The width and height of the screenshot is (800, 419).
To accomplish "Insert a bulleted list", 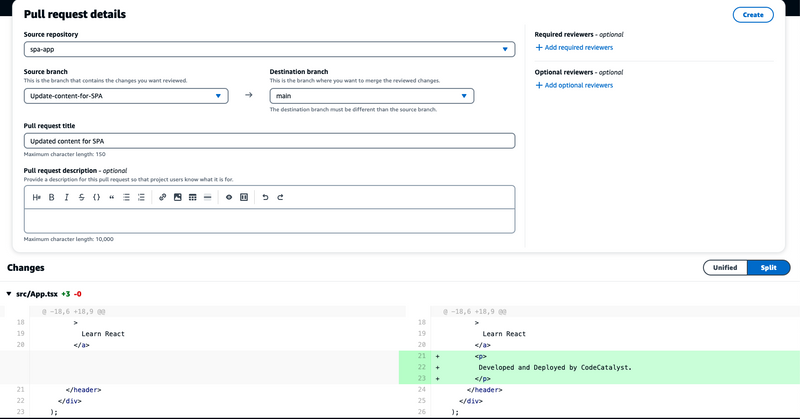I will [x=126, y=198].
